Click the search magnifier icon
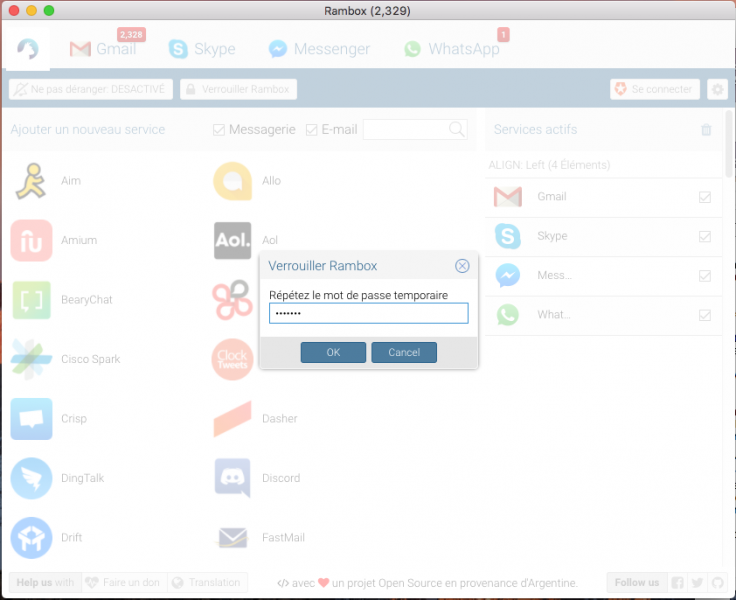 pyautogui.click(x=457, y=129)
